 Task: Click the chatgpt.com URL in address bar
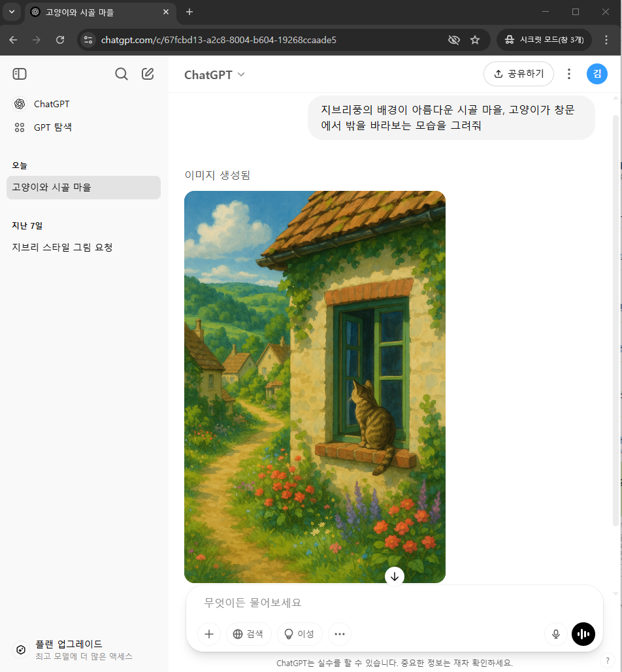tap(218, 40)
